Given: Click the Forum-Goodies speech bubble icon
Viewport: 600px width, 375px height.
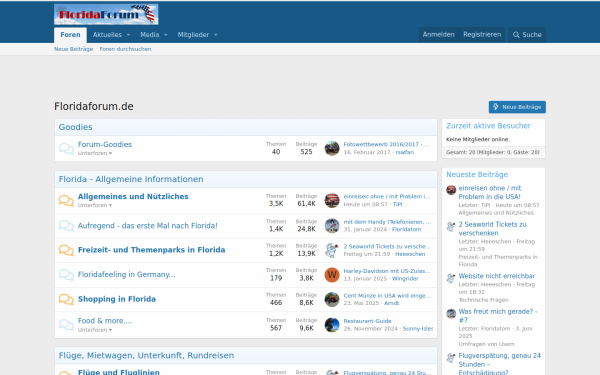Looking at the screenshot, I should [66, 148].
